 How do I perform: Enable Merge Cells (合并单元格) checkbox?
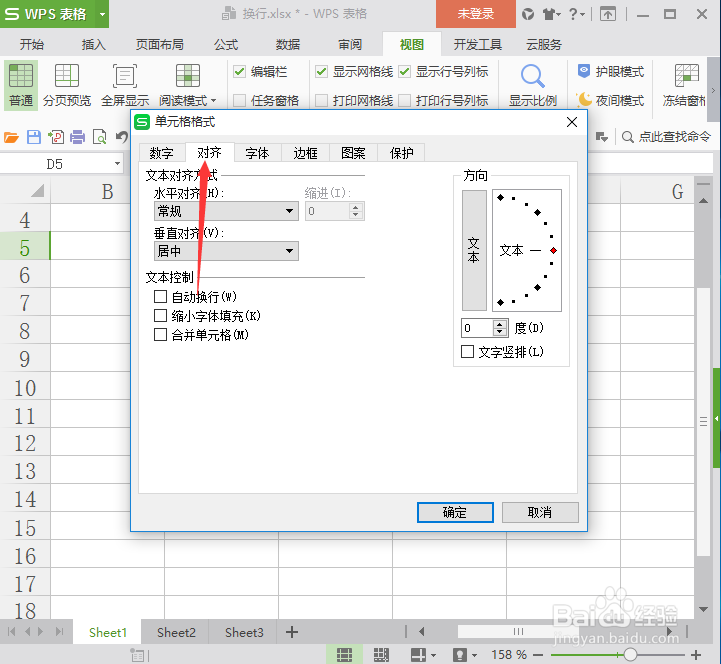(x=160, y=334)
